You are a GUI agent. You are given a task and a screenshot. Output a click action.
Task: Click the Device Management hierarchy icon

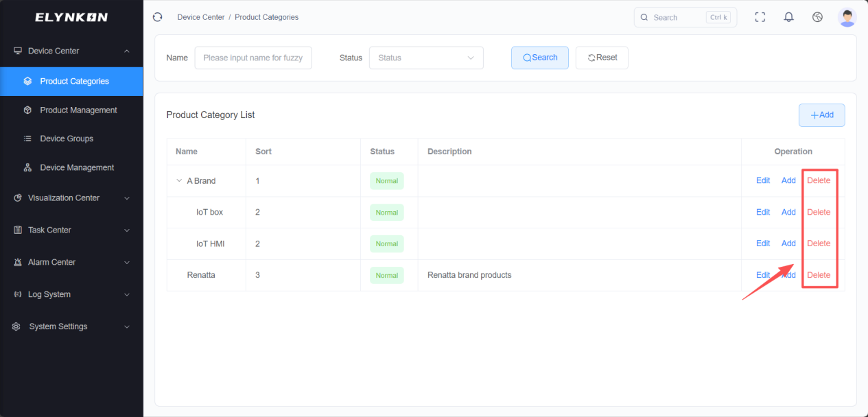click(27, 167)
